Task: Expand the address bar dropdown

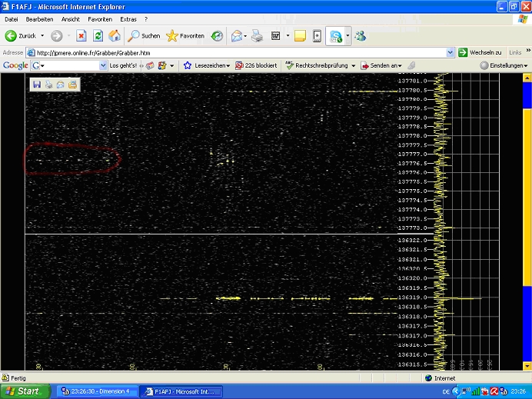Action: [451, 52]
